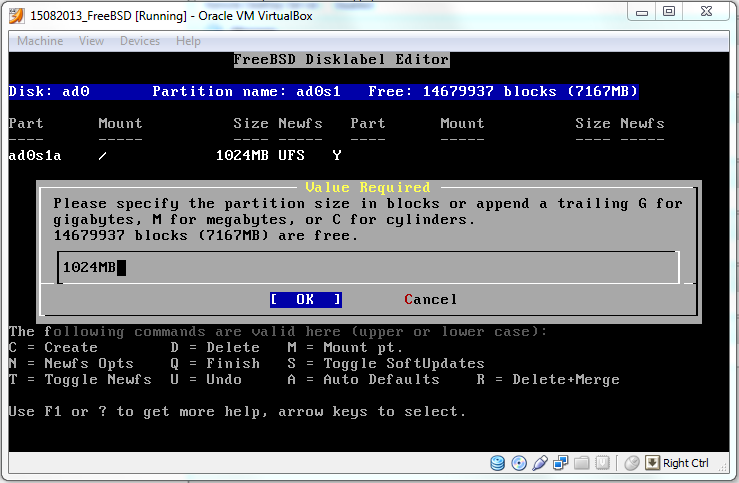The height and width of the screenshot is (483, 739).
Task: Click the USB devices status icon
Action: coord(540,463)
